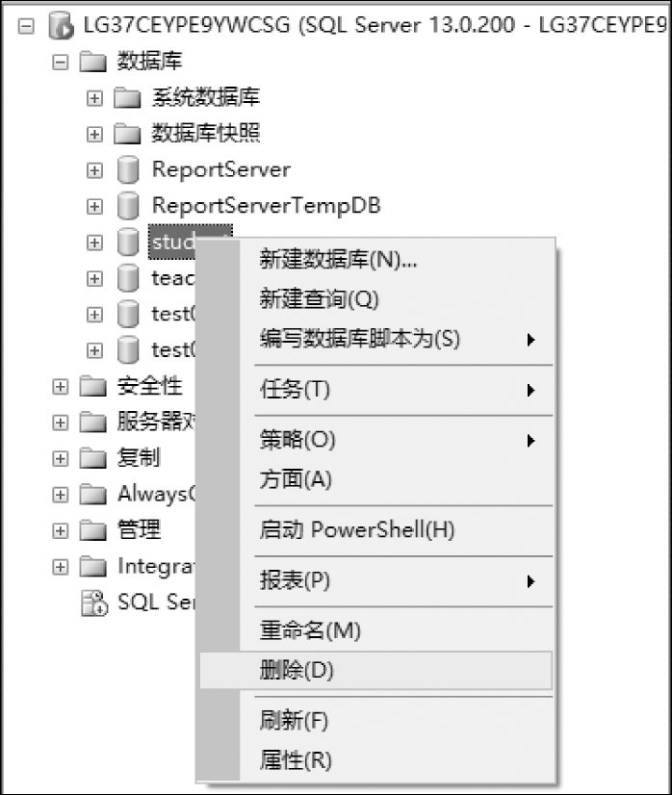
Task: Open 编写数据库脚本为(S) submenu
Action: pyautogui.click(x=401, y=339)
